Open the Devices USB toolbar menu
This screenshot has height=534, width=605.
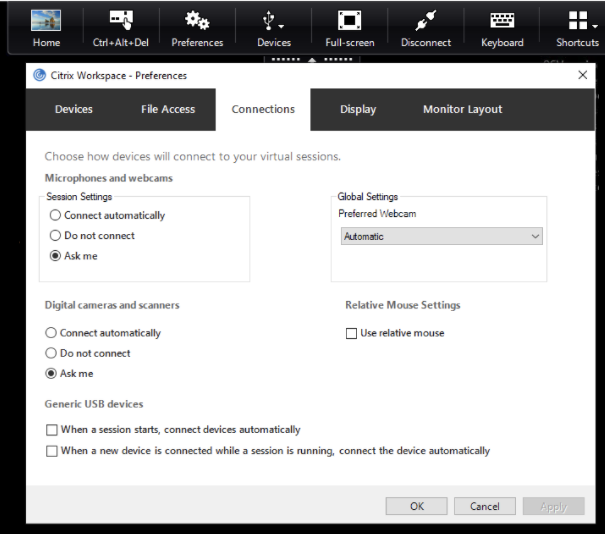click(273, 22)
